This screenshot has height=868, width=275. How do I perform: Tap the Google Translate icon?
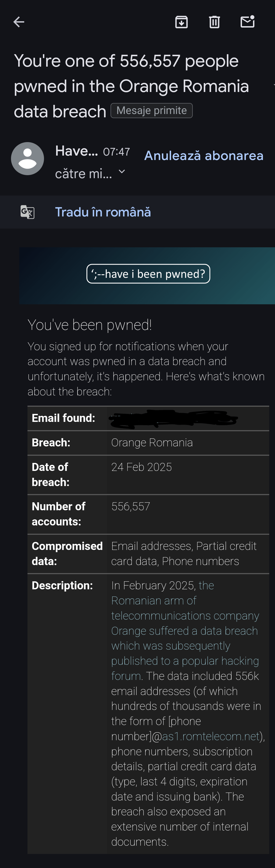(28, 212)
